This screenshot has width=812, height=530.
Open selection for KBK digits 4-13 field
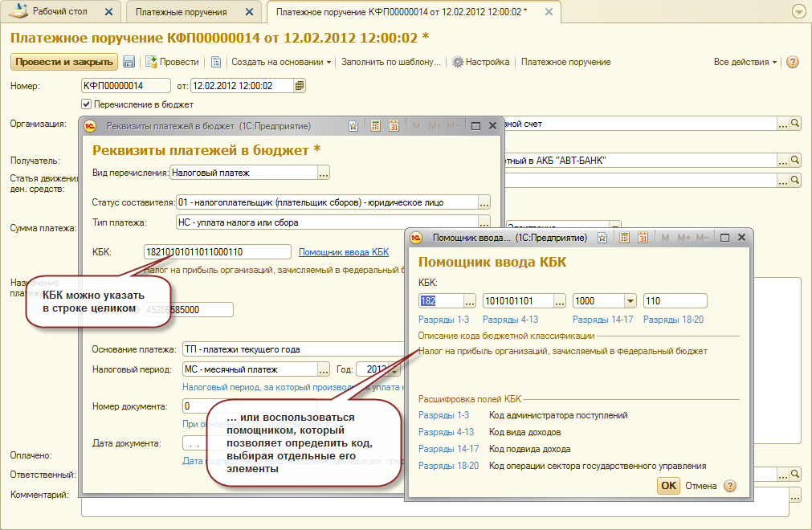click(x=560, y=300)
